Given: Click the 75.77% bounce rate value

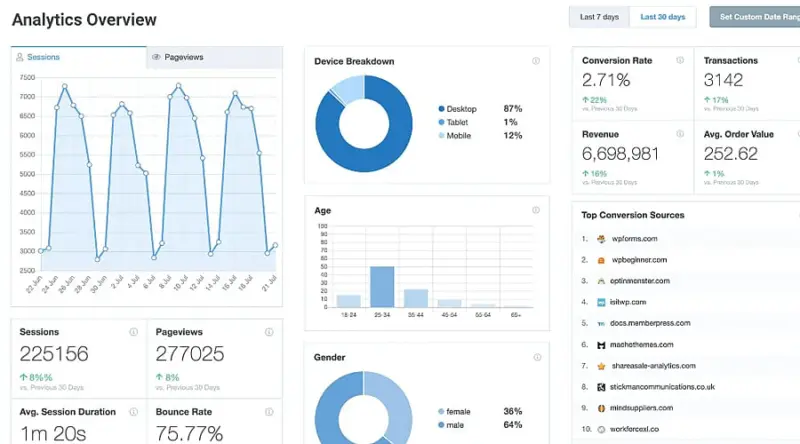Looking at the screenshot, I should coord(189,433).
